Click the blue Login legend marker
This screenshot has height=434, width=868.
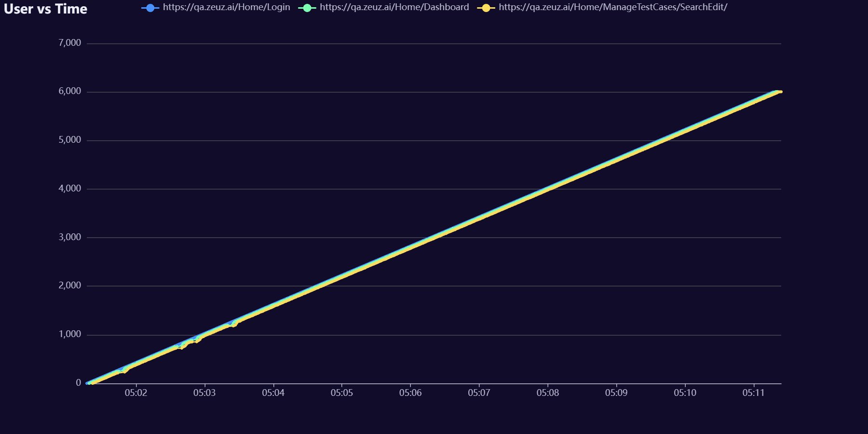[150, 8]
